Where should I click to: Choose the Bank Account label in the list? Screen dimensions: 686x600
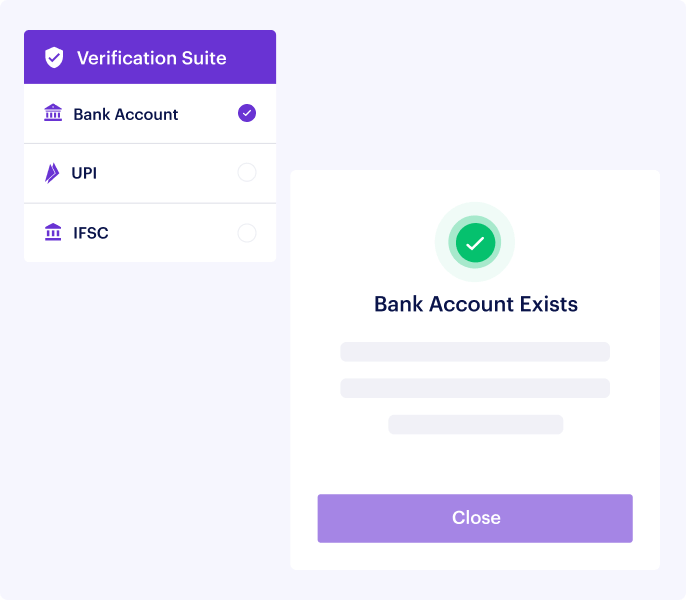tap(126, 114)
